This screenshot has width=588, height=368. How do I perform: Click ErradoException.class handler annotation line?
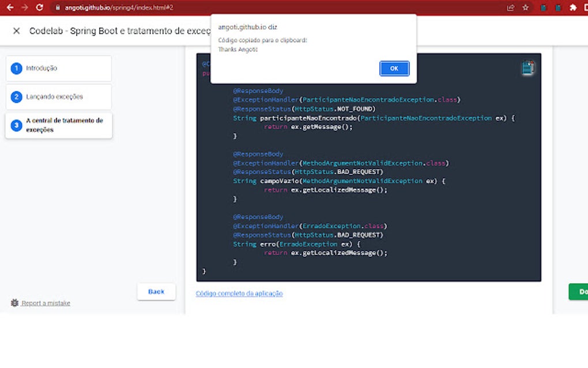(310, 226)
